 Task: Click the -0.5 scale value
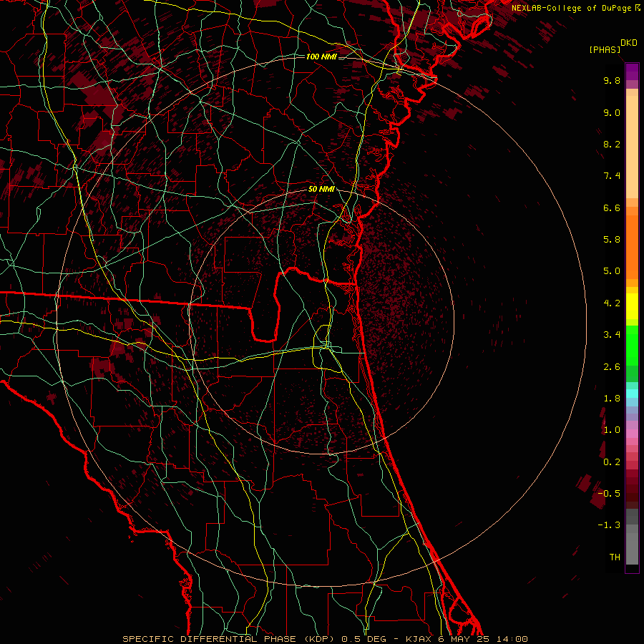(x=609, y=494)
